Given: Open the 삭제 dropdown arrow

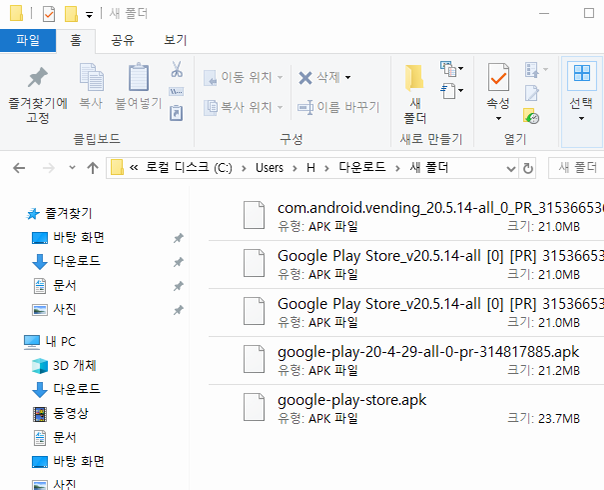Looking at the screenshot, I should click(348, 77).
